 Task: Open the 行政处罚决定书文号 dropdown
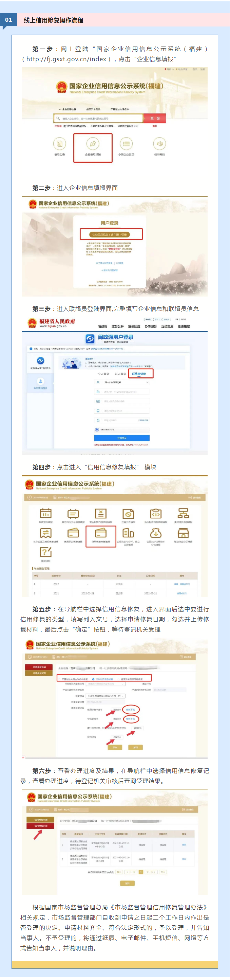pos(106,684)
